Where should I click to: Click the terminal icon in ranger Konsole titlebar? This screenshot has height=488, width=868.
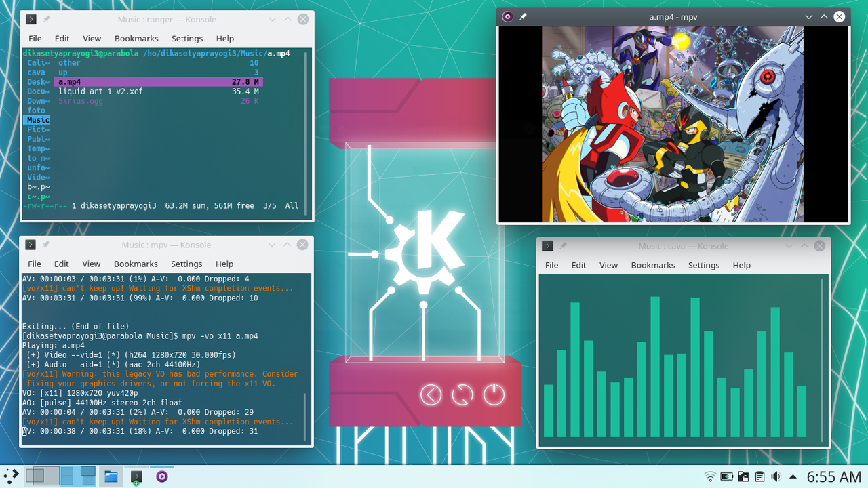click(31, 20)
